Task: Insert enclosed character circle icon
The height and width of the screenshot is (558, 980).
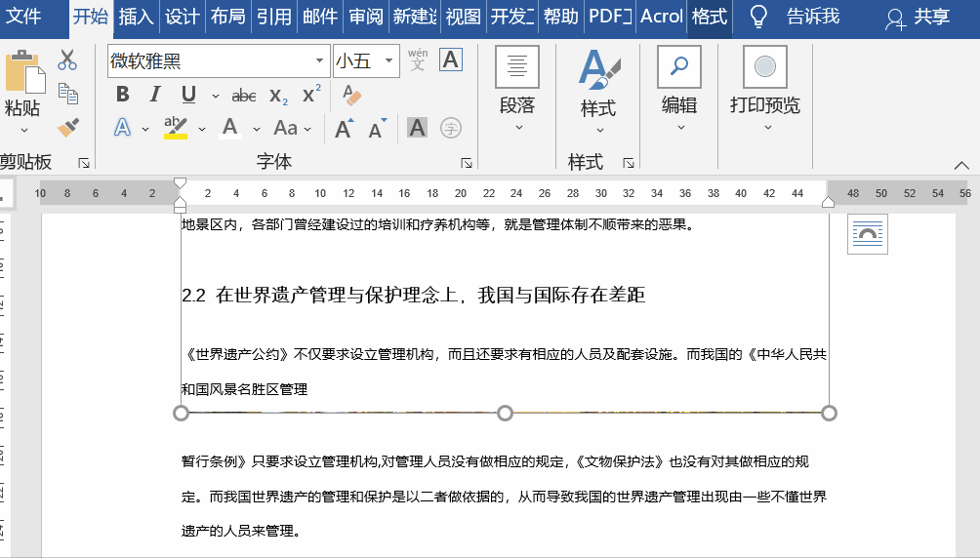Action: point(451,128)
